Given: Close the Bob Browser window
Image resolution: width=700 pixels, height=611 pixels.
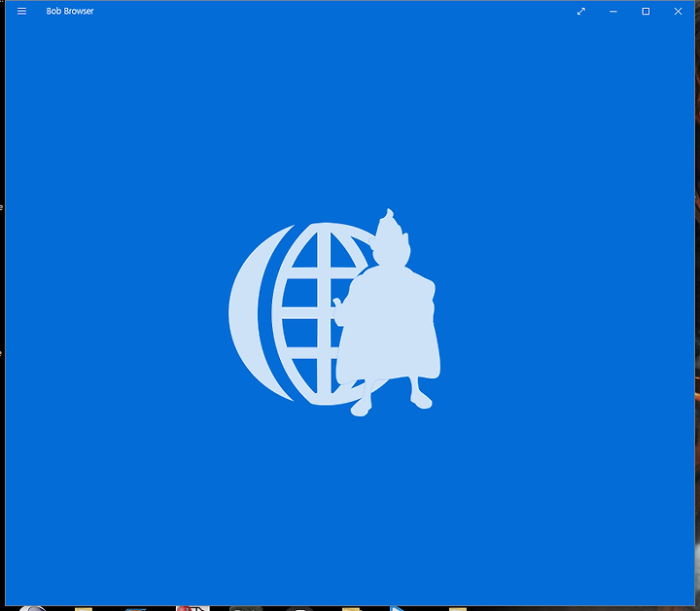Looking at the screenshot, I should pos(678,12).
